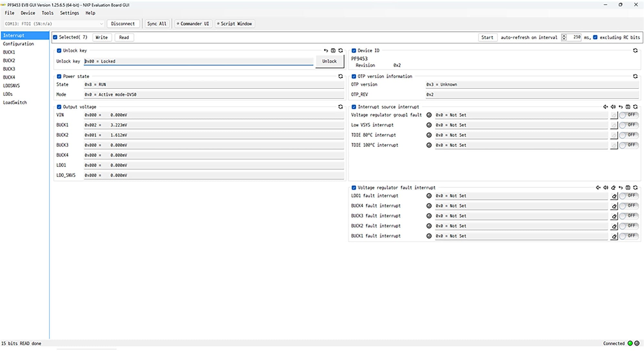Click inside the Unlock key input field
Image resolution: width=644 pixels, height=363 pixels.
(x=194, y=61)
